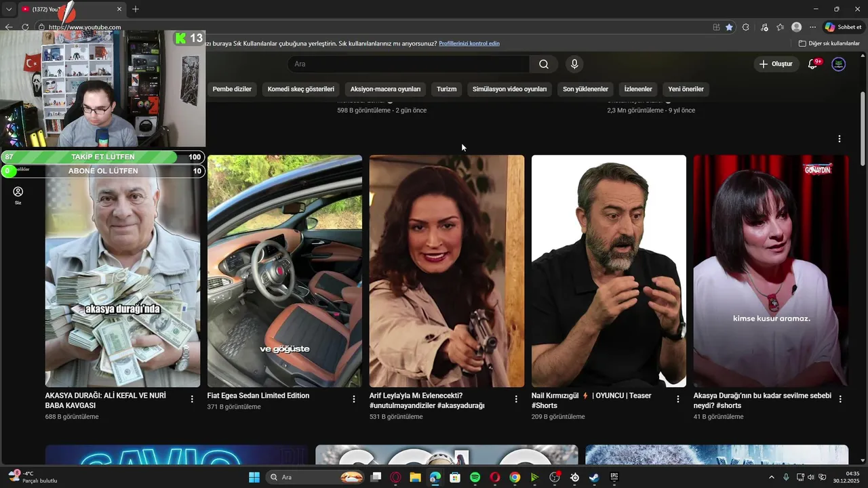Reload the page with the refresh icon
Screen dimensions: 868x488
click(25, 27)
